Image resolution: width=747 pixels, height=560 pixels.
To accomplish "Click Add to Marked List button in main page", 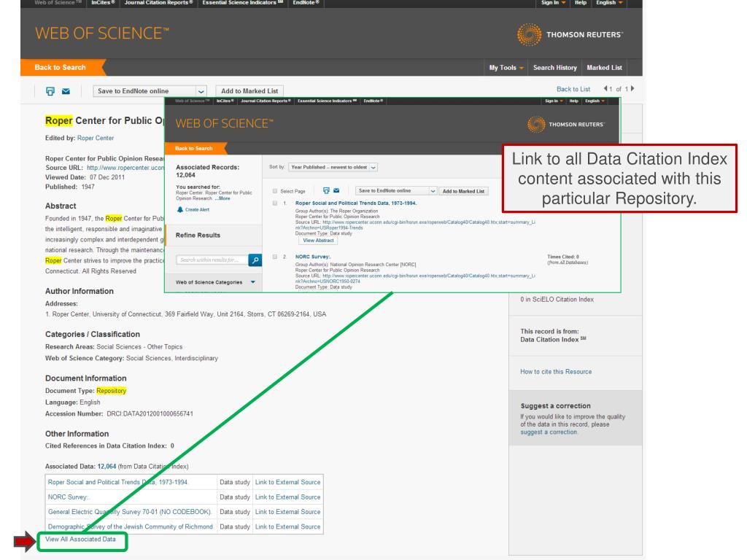I will [249, 91].
